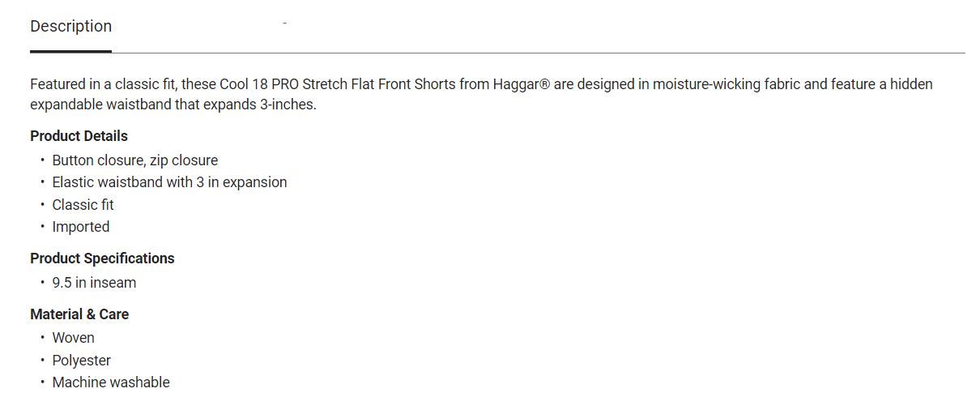Screen dimensions: 980x410
Task: Click the Material & Care heading
Action: tap(79, 314)
